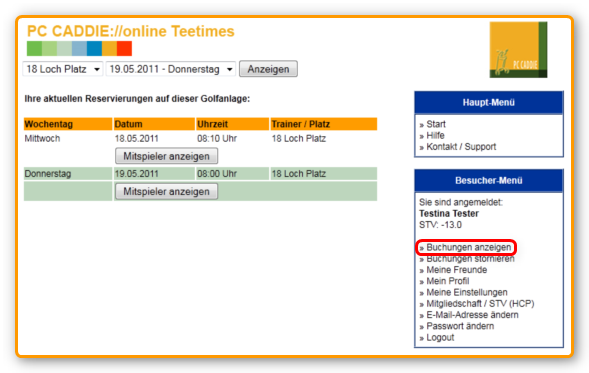Open Buchungen stornieren link
Image resolution: width=589 pixels, height=373 pixels.
tap(470, 259)
